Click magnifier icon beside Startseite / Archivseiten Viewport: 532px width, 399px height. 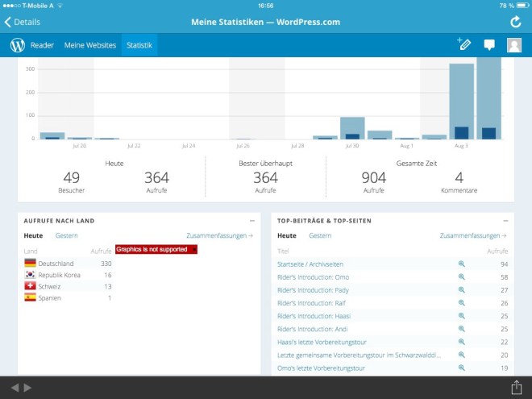click(x=462, y=264)
